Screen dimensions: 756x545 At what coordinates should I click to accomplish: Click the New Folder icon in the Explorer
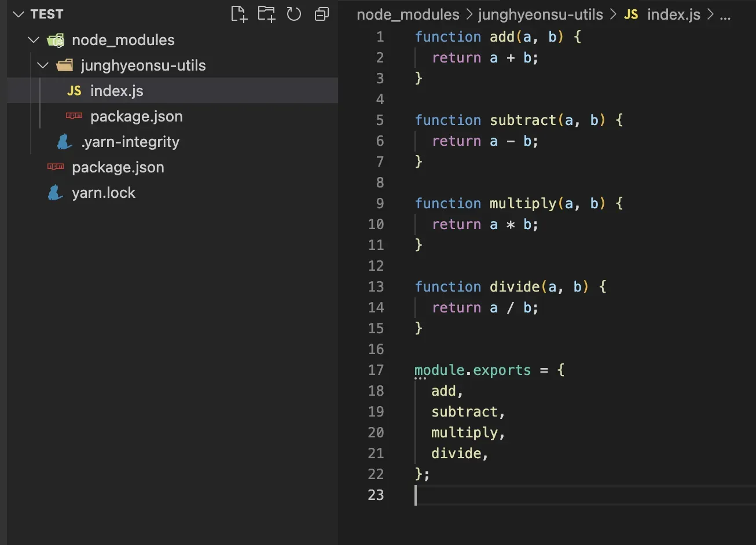coord(266,13)
